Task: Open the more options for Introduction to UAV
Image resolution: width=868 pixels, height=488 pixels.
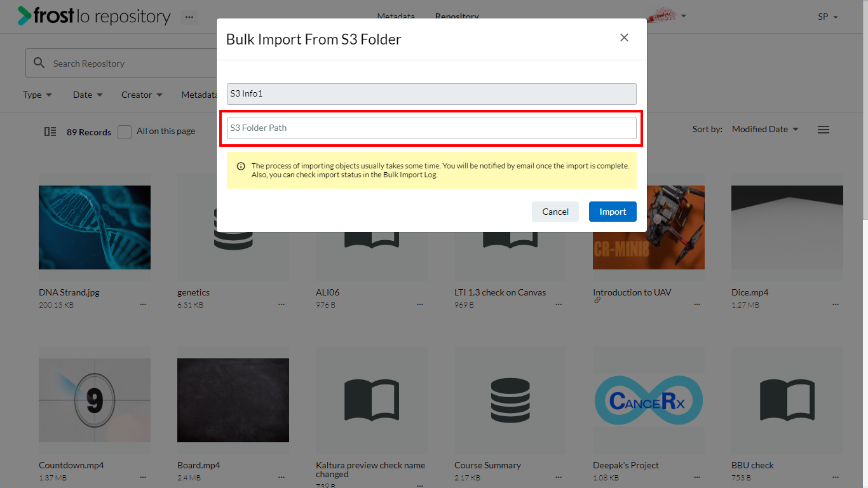Action: (x=697, y=304)
